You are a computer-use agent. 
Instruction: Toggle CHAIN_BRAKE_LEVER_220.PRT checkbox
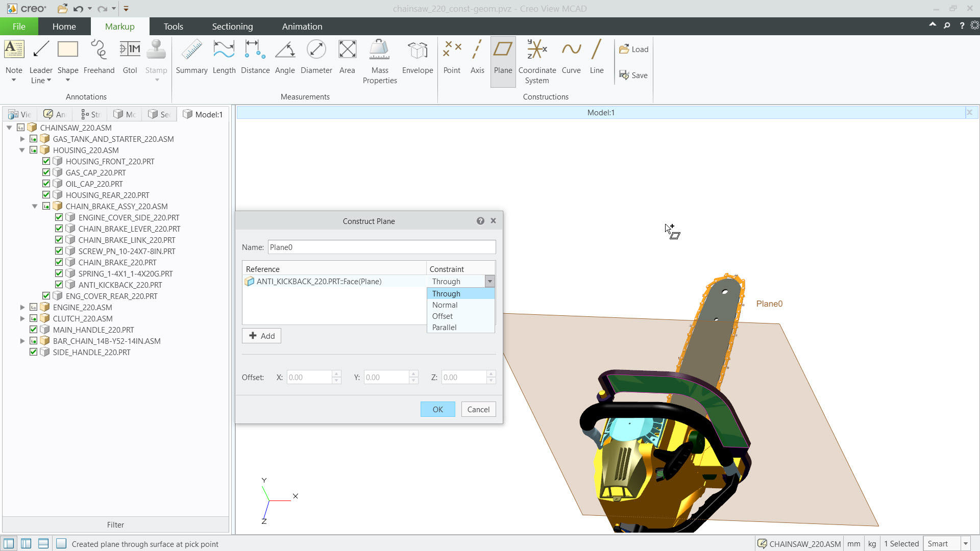coord(59,229)
